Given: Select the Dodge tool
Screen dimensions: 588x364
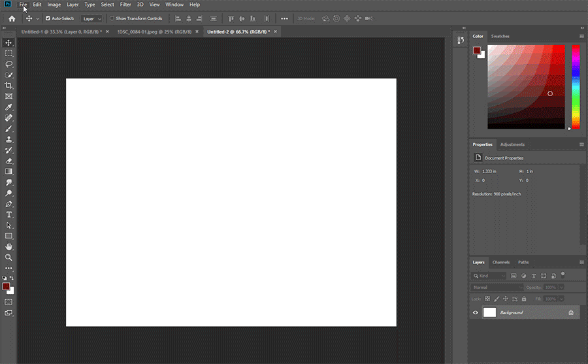Looking at the screenshot, I should (8, 193).
